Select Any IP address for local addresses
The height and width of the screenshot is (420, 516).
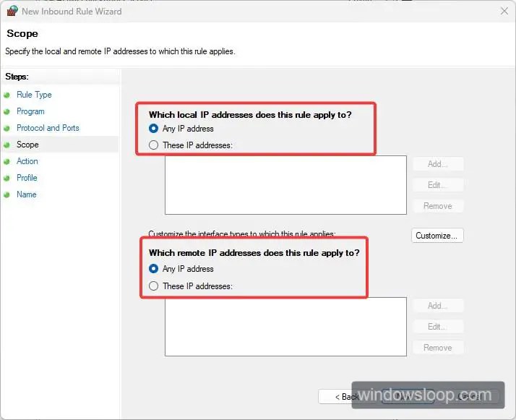pos(153,129)
